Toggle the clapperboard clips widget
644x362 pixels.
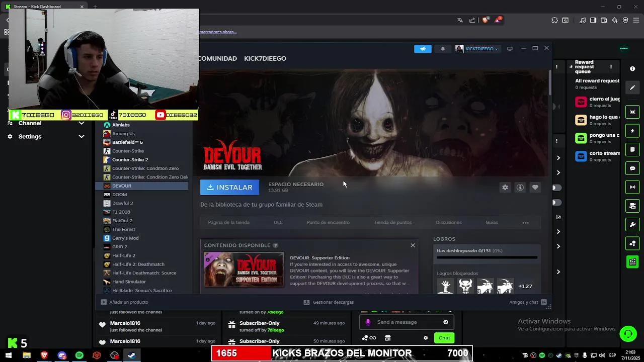[632, 262]
